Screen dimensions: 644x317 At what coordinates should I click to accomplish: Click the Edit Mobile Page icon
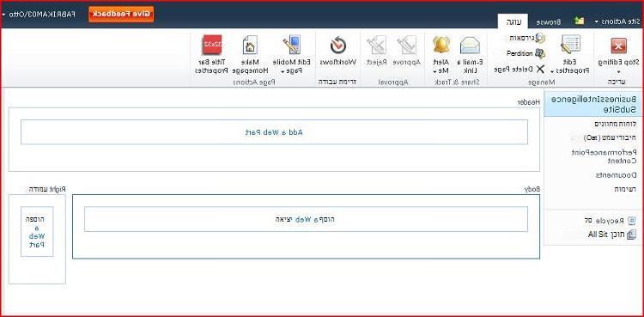pyautogui.click(x=292, y=45)
